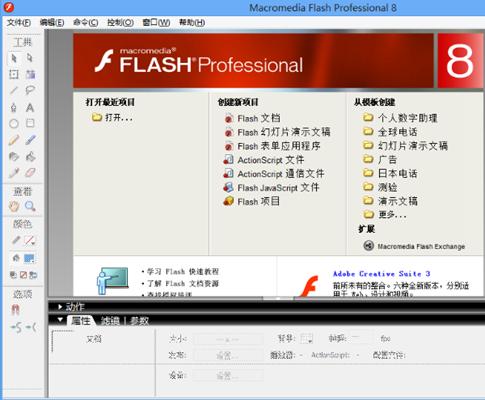Click the document size button in properties
The height and width of the screenshot is (400, 485).
[228, 339]
